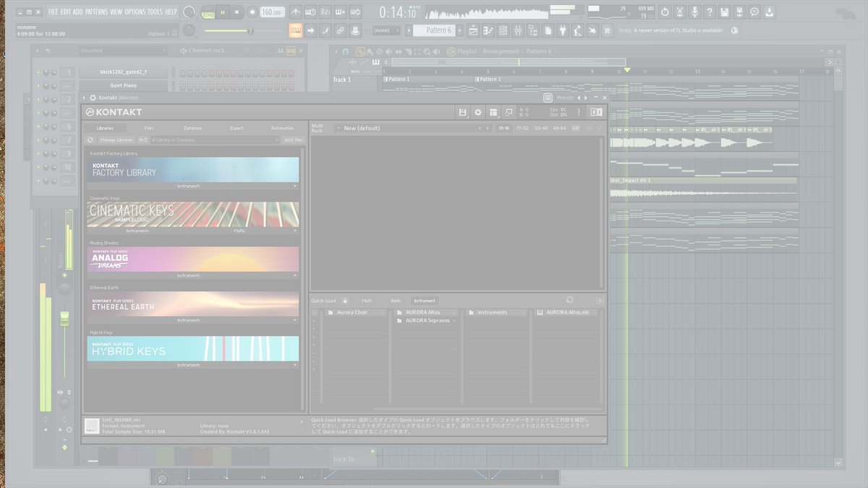868x488 pixels.
Task: Select AURORA Altos.nki instrument
Action: (x=568, y=312)
